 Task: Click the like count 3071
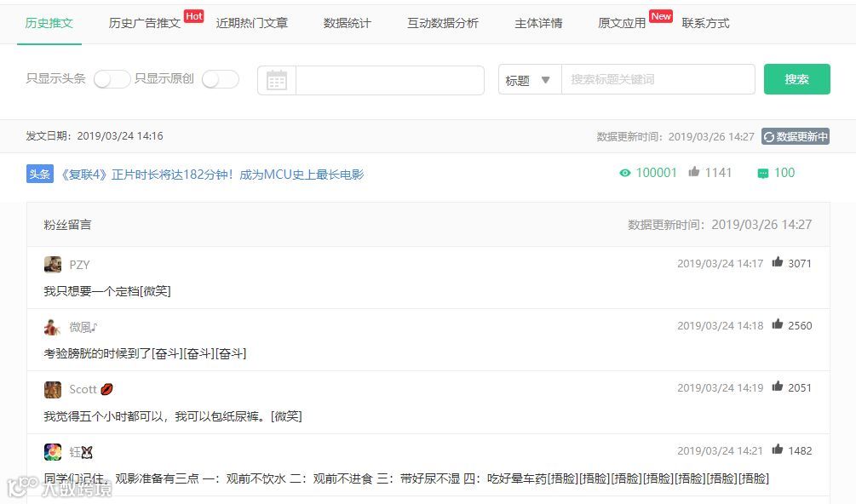[x=800, y=263]
